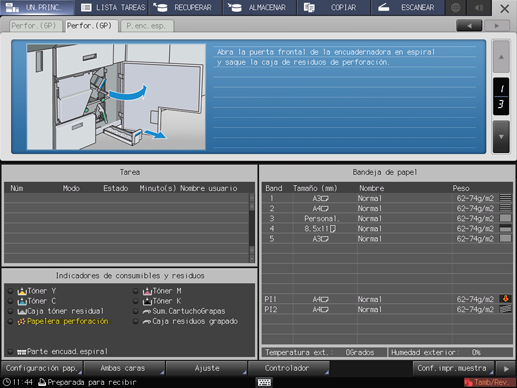Click the PI1 tray red arrow icon
The height and width of the screenshot is (388, 517).
pos(506,299)
